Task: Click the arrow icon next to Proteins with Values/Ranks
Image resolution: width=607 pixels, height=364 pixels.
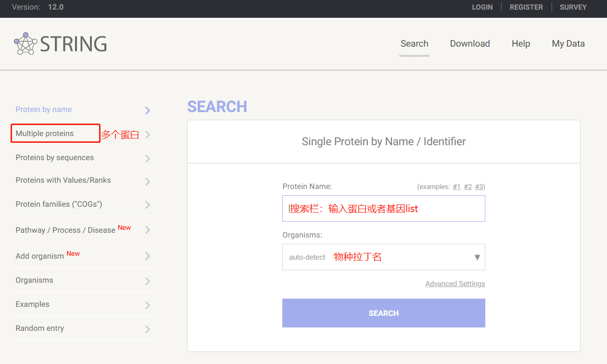Action: 148,181
